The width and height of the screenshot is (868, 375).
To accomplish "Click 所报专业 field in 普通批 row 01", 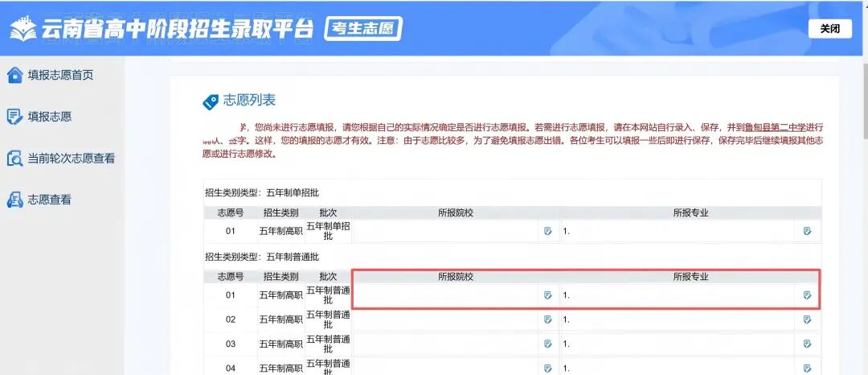I will coord(677,295).
